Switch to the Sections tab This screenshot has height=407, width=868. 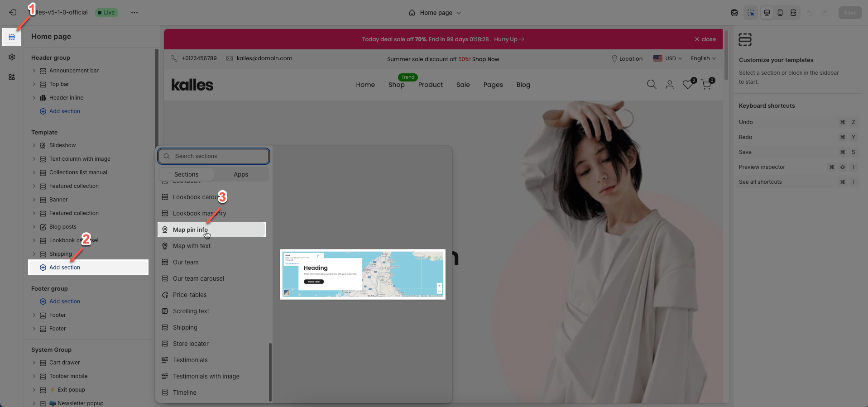186,174
